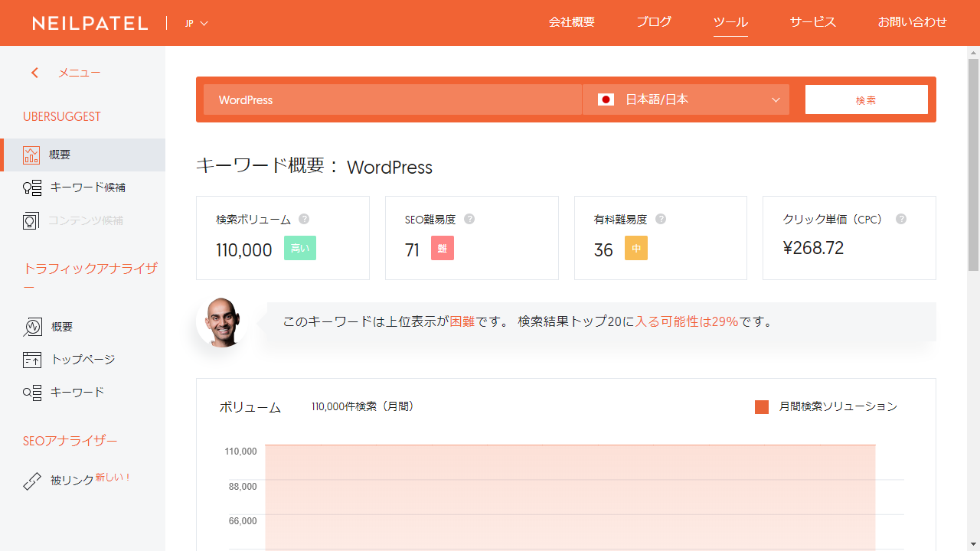
Task: Open the 会社概要 menu item
Action: (572, 22)
